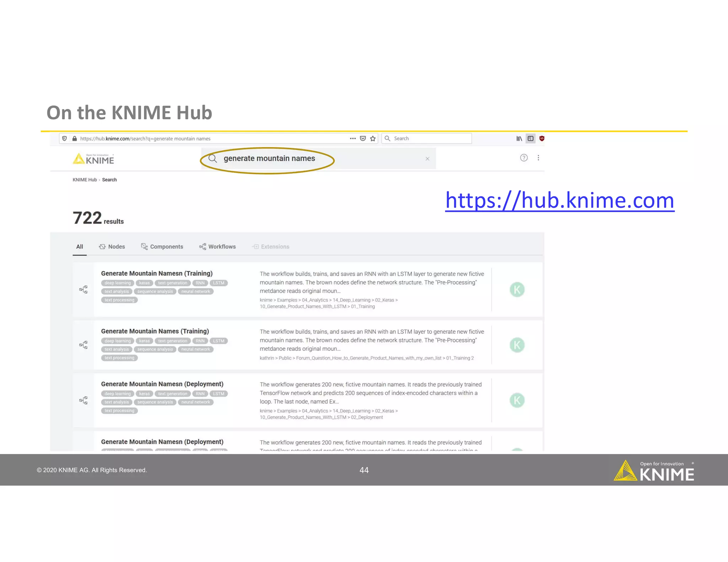Click workflow icon of Generate Mountain Namesn (Training)

pyautogui.click(x=84, y=290)
